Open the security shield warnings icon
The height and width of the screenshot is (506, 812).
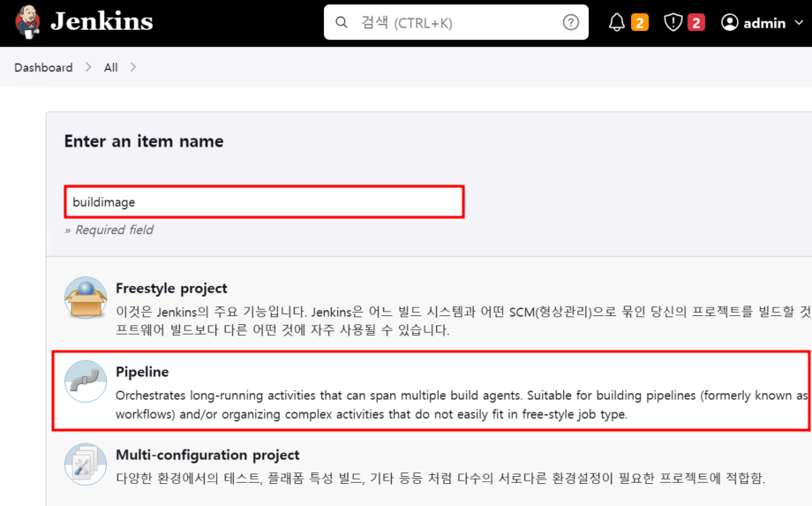(673, 22)
